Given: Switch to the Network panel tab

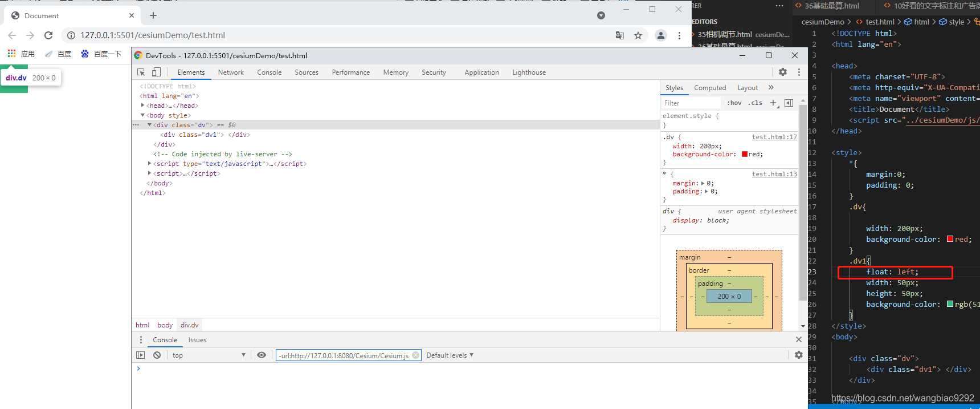Looking at the screenshot, I should tap(231, 72).
